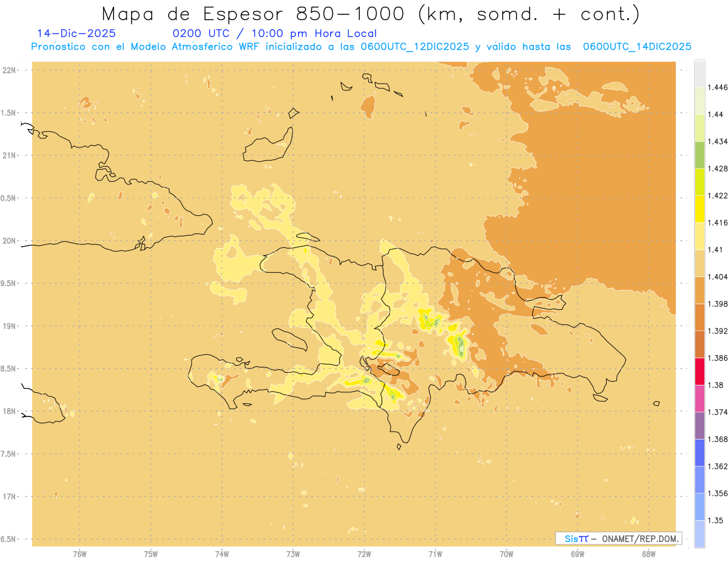Click the "70W" longitude label

pyautogui.click(x=507, y=553)
